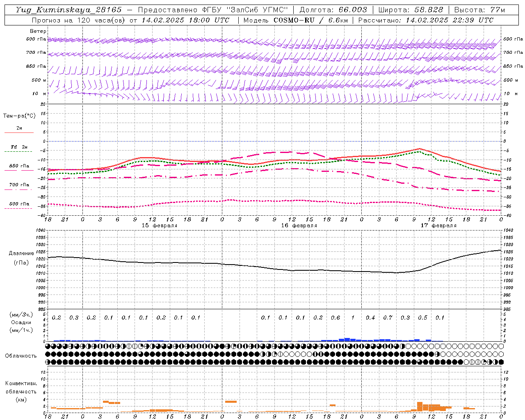This screenshot has height=420, width=525.
Task: Click the provider text ФГБУ "ЗапСиб УГМС"
Action: click(245, 10)
